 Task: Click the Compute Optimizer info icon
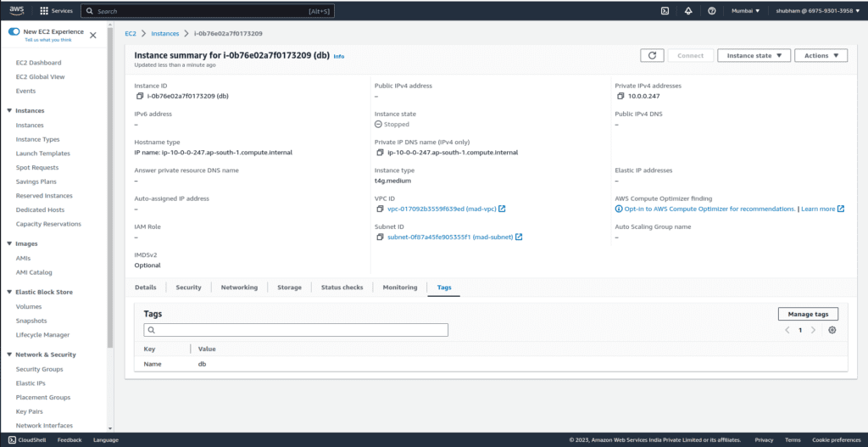click(x=619, y=209)
